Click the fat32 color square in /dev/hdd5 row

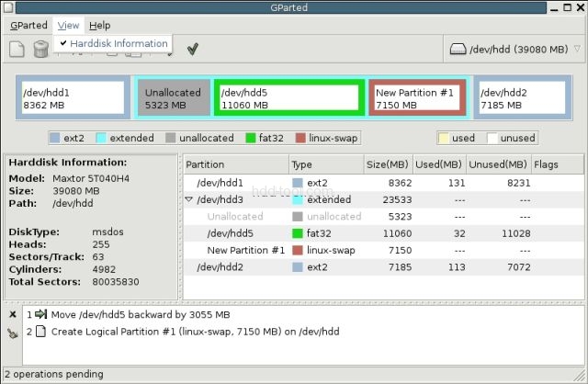(298, 233)
